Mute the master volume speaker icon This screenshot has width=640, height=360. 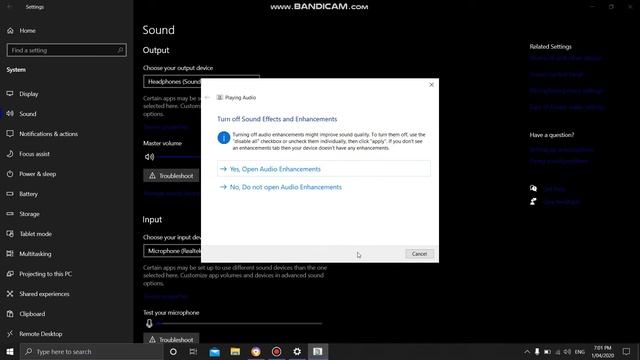tap(149, 157)
